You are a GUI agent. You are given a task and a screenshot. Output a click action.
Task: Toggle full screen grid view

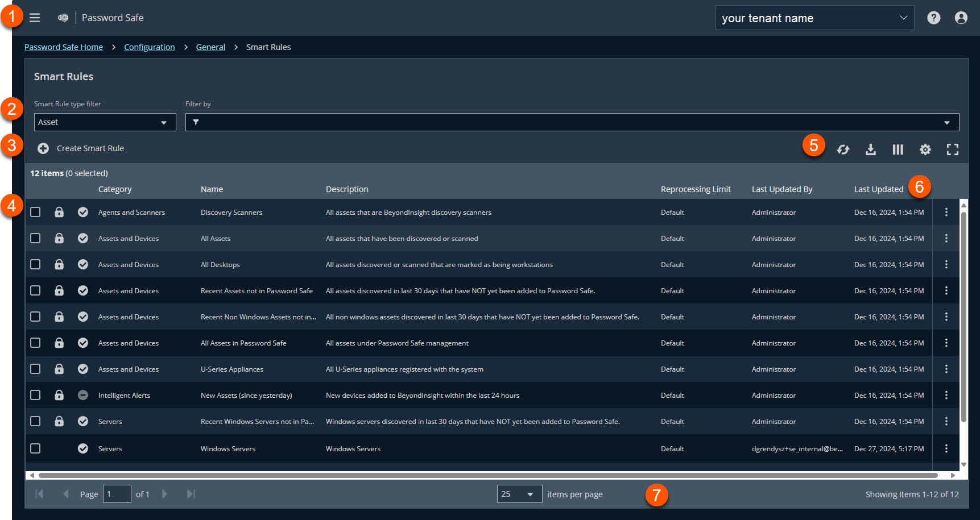(952, 149)
